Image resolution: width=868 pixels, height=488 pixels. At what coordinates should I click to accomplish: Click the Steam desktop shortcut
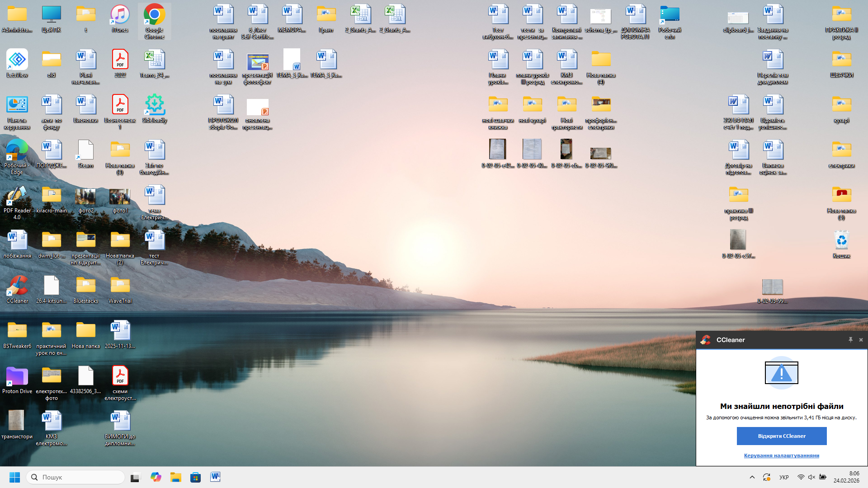(85, 151)
